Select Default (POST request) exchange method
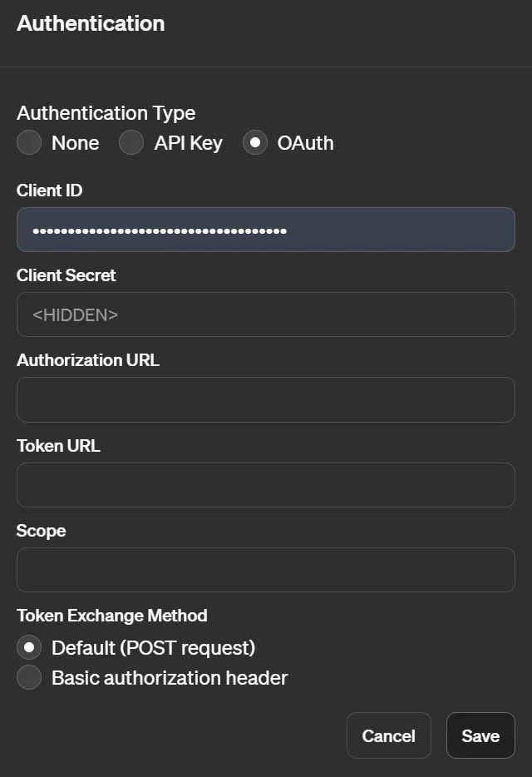Screen dimensions: 532x777 29,647
